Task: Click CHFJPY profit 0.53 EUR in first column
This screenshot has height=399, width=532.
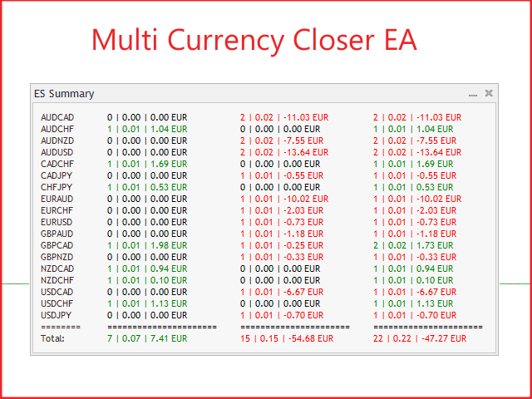Action: pos(169,187)
